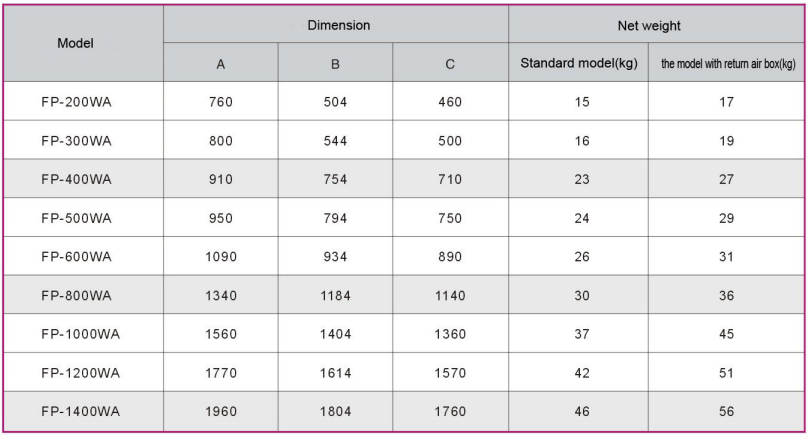Select the FP-1000WA model cell
The image size is (808, 435).
tap(82, 333)
